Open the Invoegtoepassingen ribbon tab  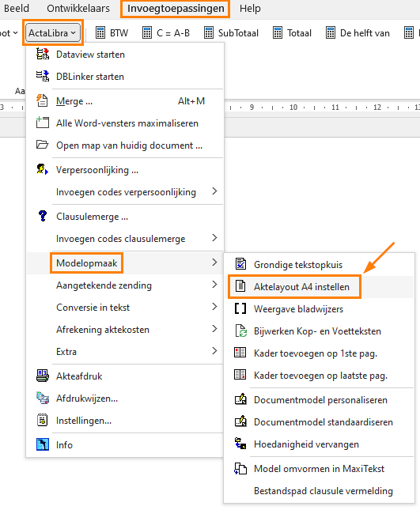pyautogui.click(x=176, y=8)
